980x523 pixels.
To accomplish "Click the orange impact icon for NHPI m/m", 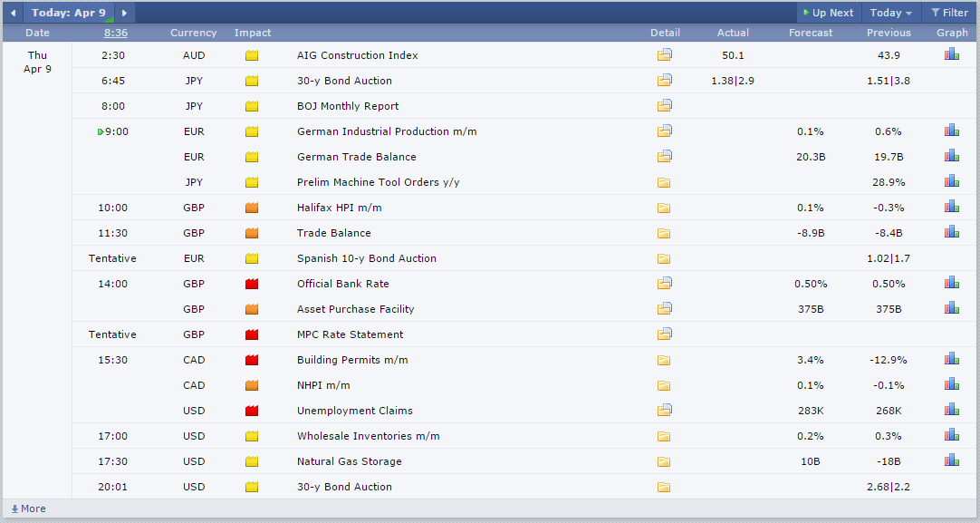I will [x=252, y=385].
